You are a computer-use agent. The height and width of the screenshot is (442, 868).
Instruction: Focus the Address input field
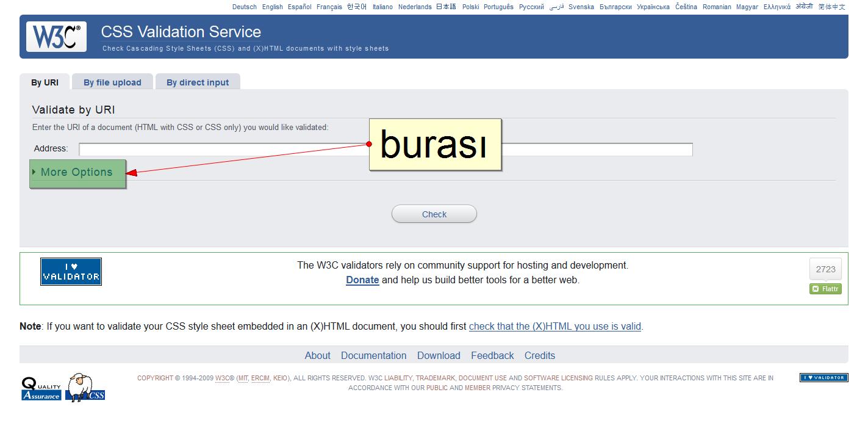[x=386, y=150]
